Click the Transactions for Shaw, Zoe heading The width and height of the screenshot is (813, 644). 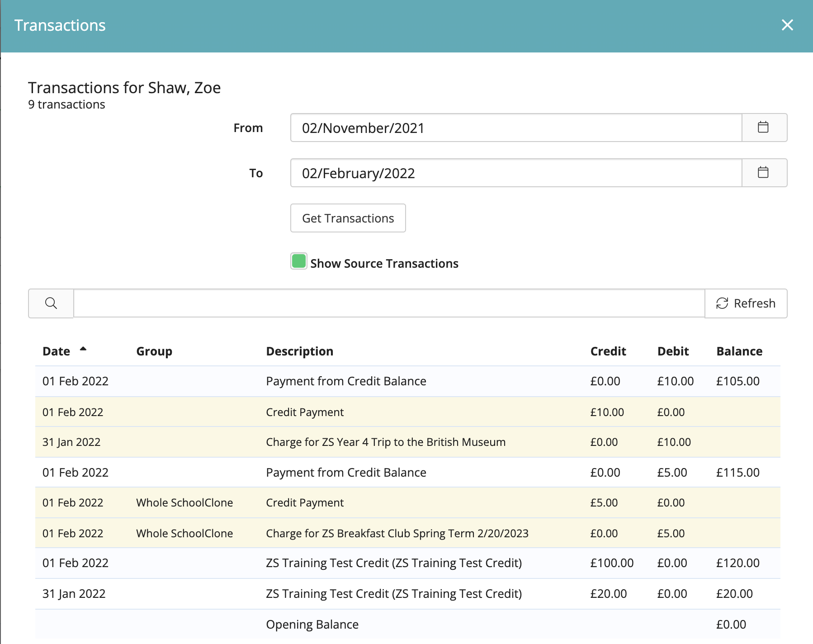[x=124, y=88]
